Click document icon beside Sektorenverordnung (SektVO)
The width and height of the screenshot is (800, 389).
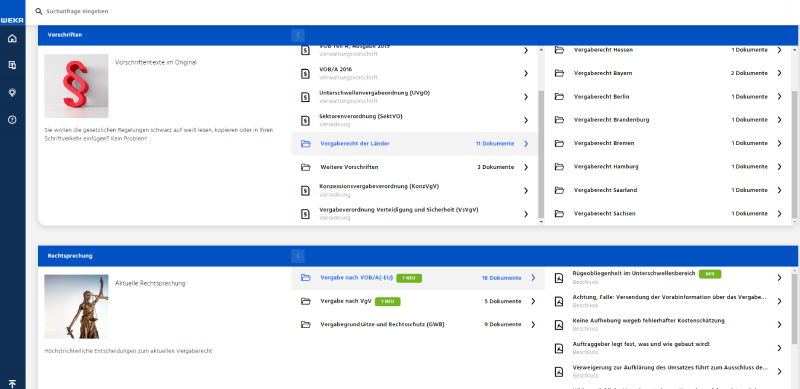coord(305,120)
